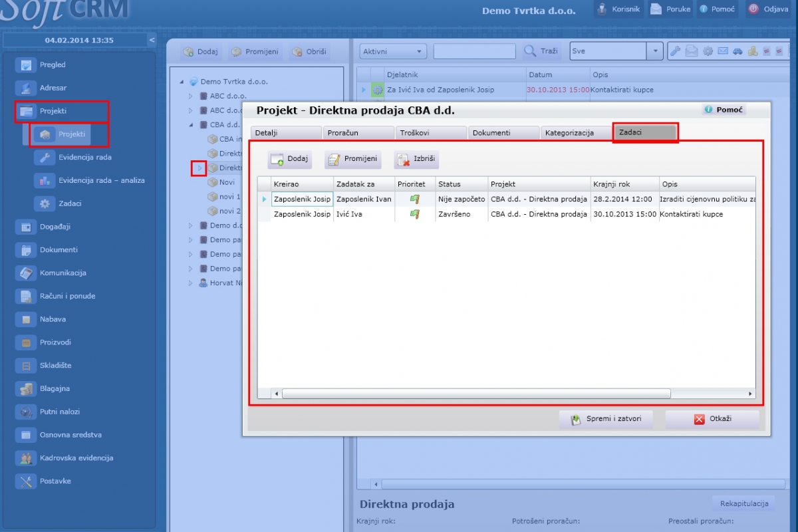The width and height of the screenshot is (798, 532).
Task: Open Dokumenti in the left sidebar
Action: point(59,250)
